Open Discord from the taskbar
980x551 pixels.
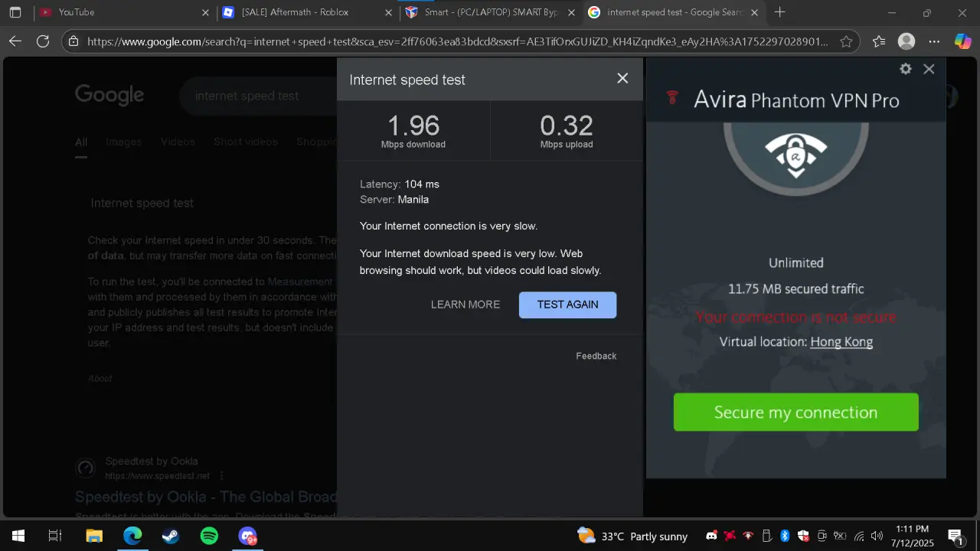tap(248, 536)
